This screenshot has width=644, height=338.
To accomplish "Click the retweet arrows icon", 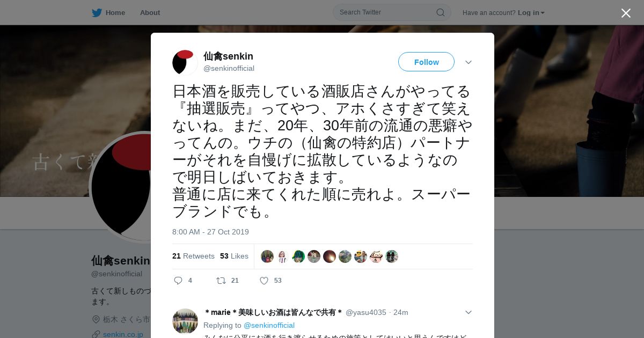I will pos(221,281).
